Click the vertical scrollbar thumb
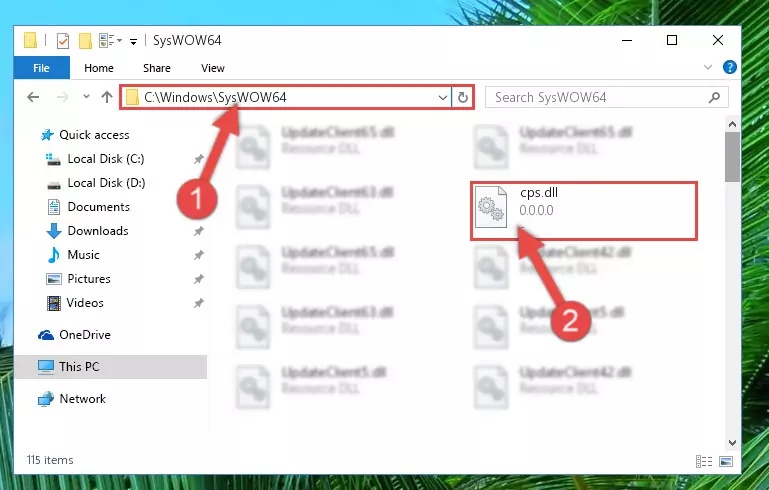Image resolution: width=769 pixels, height=490 pixels. point(732,157)
